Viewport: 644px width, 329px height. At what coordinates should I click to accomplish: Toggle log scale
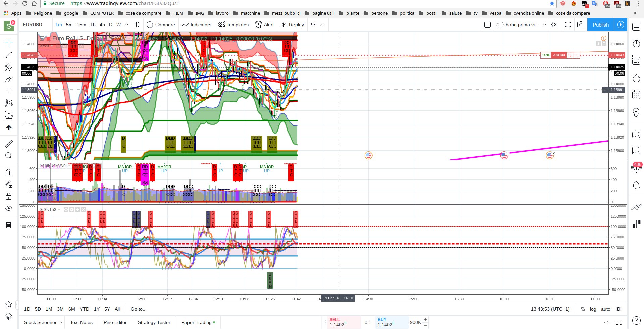(593, 309)
